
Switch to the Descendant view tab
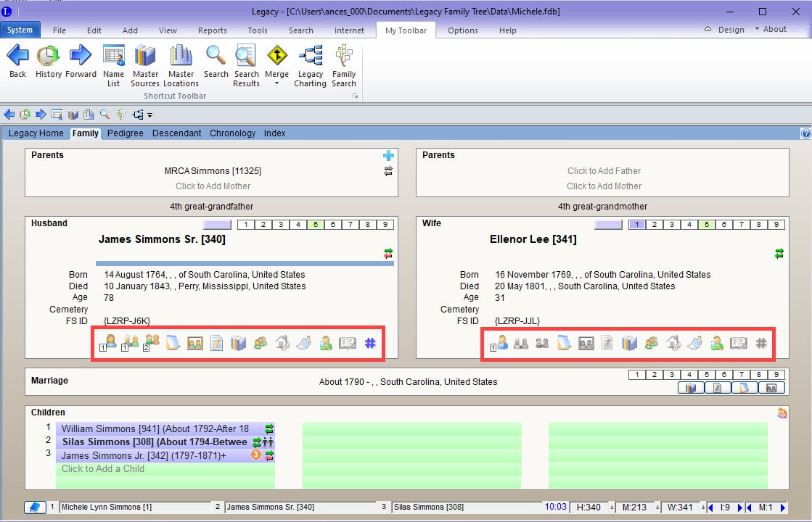[176, 133]
